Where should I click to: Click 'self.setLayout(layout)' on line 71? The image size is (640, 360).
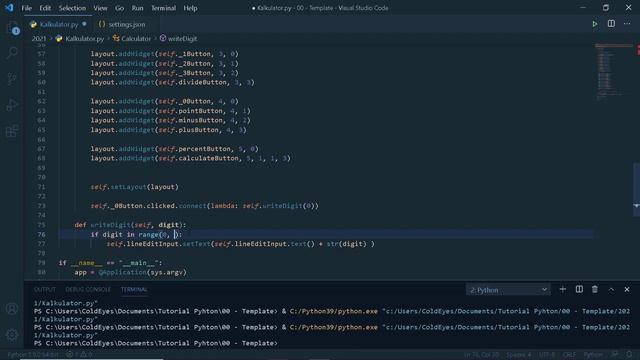coord(134,187)
